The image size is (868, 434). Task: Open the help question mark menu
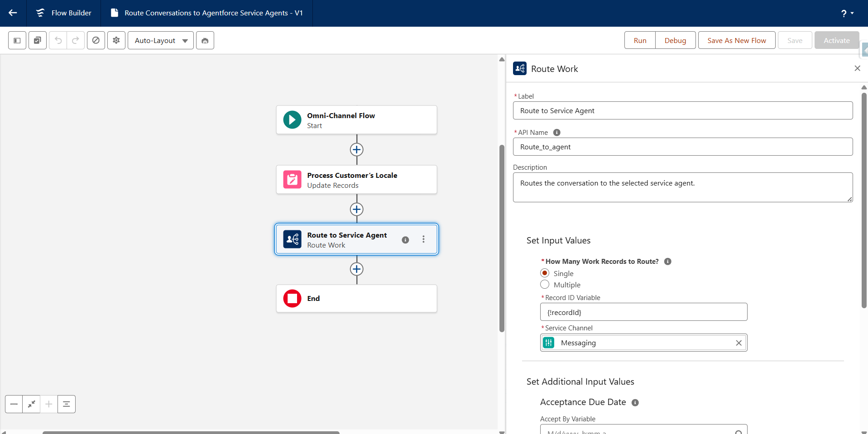coord(847,13)
